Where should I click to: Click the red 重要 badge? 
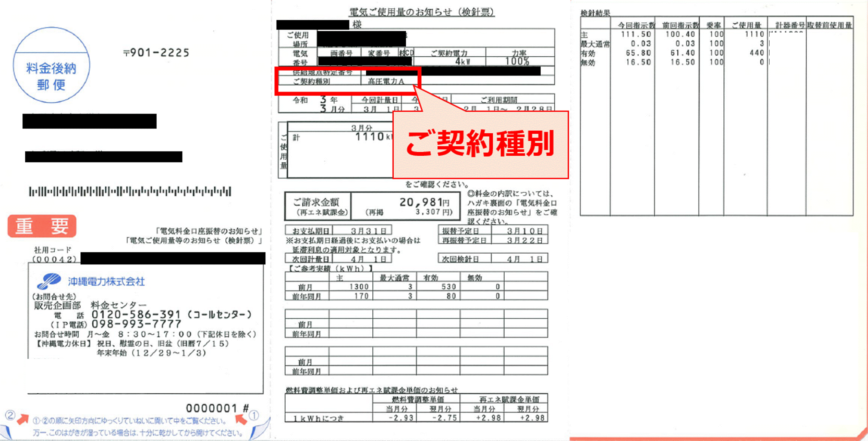(x=42, y=226)
